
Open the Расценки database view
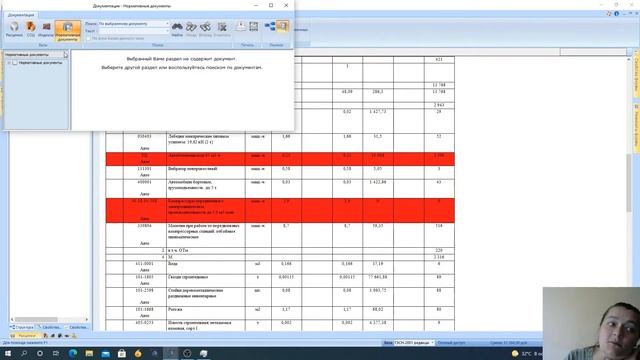[x=14, y=29]
